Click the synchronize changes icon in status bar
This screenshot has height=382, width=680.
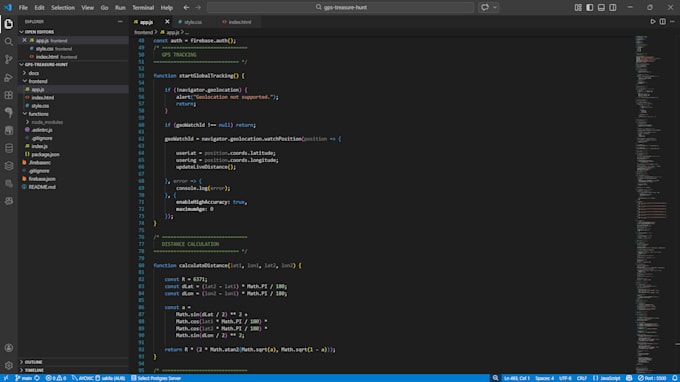click(37, 378)
